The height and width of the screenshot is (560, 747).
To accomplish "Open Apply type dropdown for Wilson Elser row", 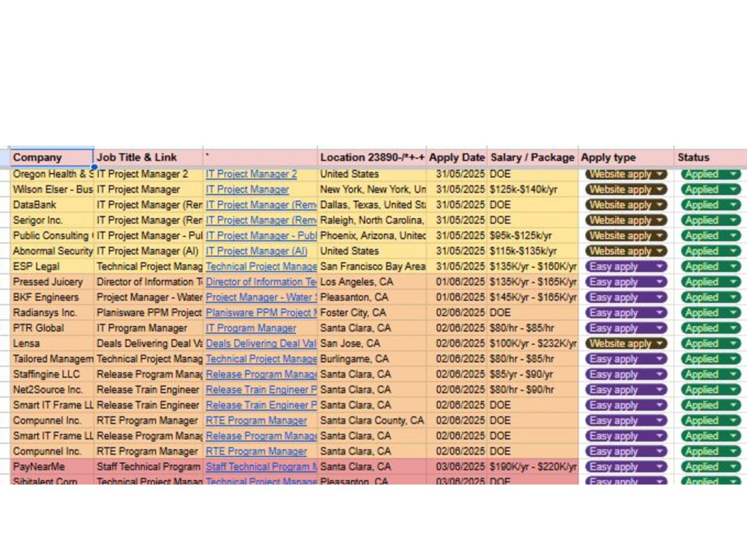I will (625, 190).
